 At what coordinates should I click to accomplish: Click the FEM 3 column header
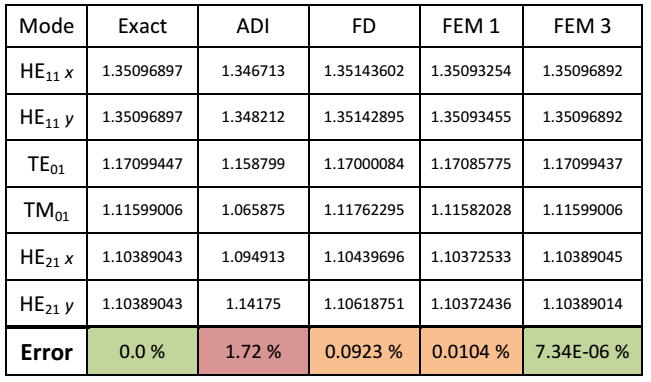pyautogui.click(x=582, y=26)
